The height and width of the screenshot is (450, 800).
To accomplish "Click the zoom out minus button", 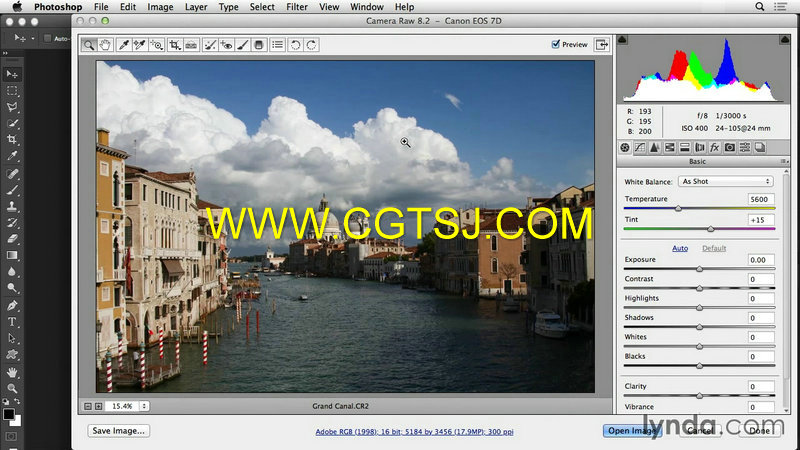I will point(88,406).
